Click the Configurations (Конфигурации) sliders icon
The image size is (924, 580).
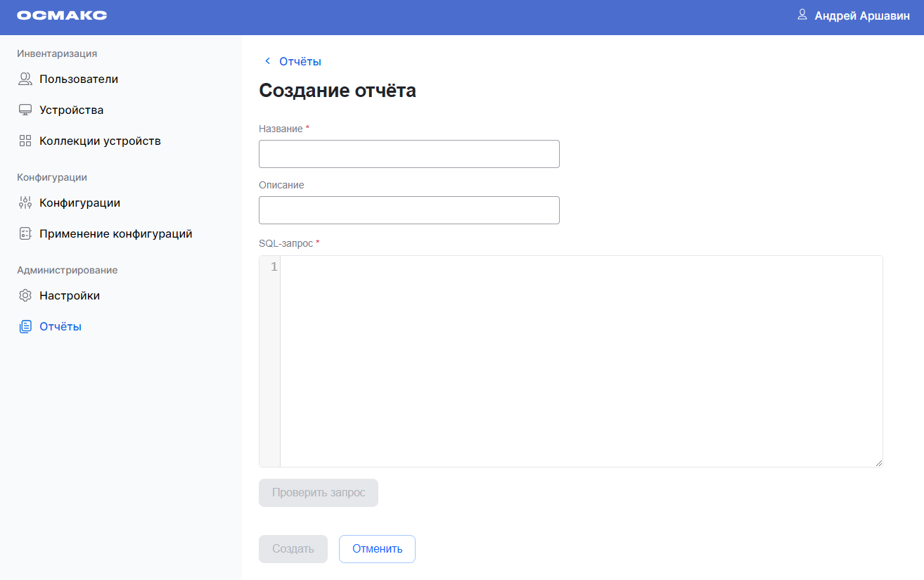(25, 203)
